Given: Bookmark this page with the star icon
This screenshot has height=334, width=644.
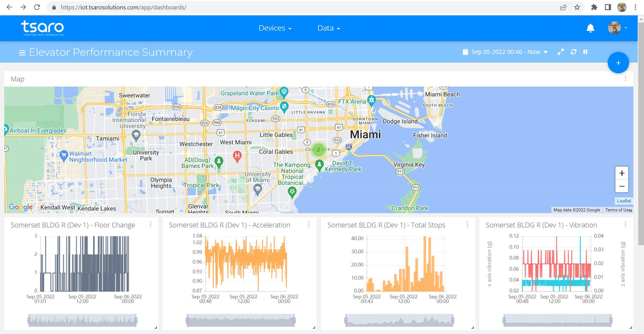Looking at the screenshot, I should [577, 7].
